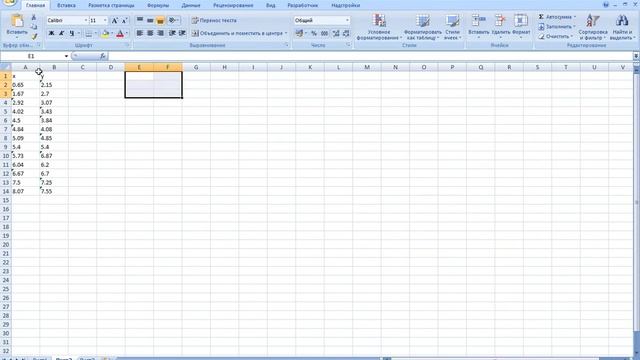Click Объединить и поместить в центре
This screenshot has width=640, height=360.
(x=237, y=33)
